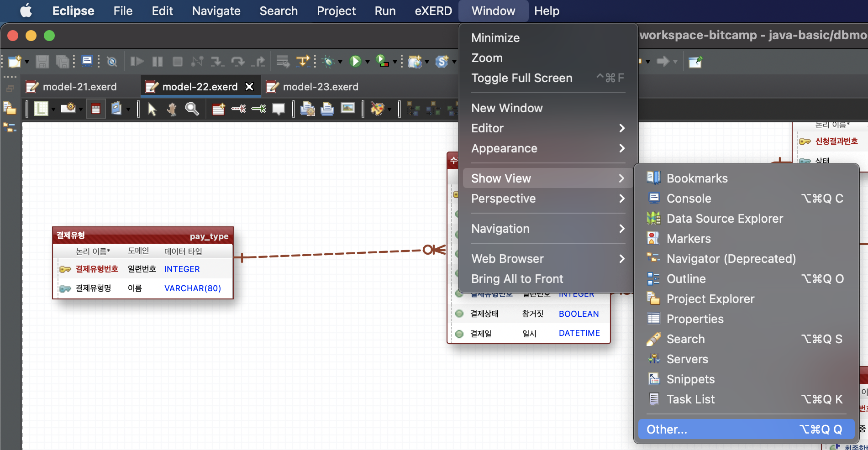868x450 pixels.
Task: Pick the magnifier Zoom tool in eXERD toolbar
Action: [192, 109]
